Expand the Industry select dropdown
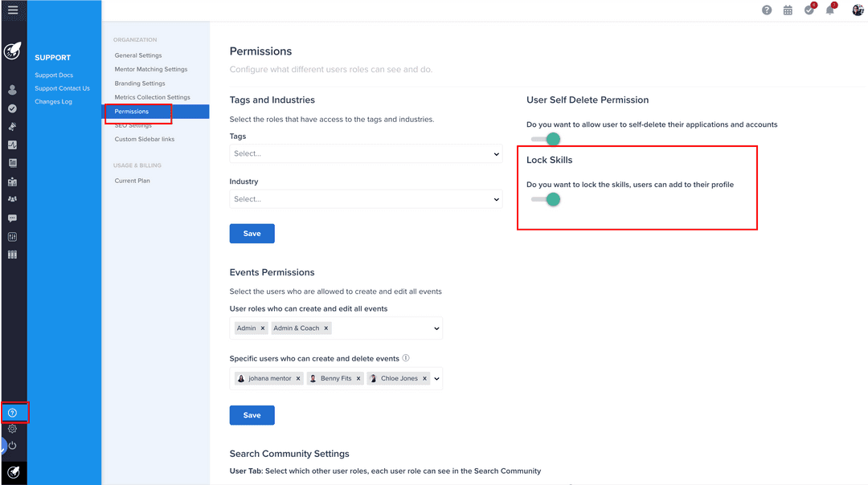 (x=366, y=199)
